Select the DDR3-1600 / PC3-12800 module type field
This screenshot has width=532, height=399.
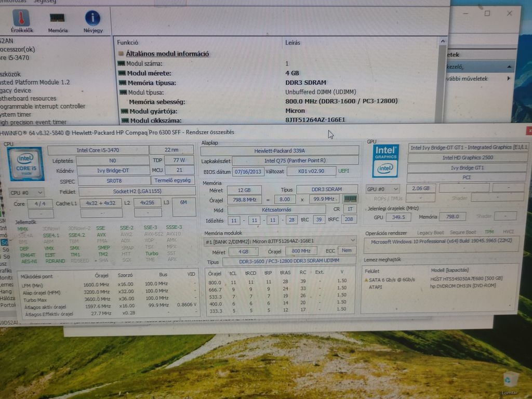[x=289, y=261]
